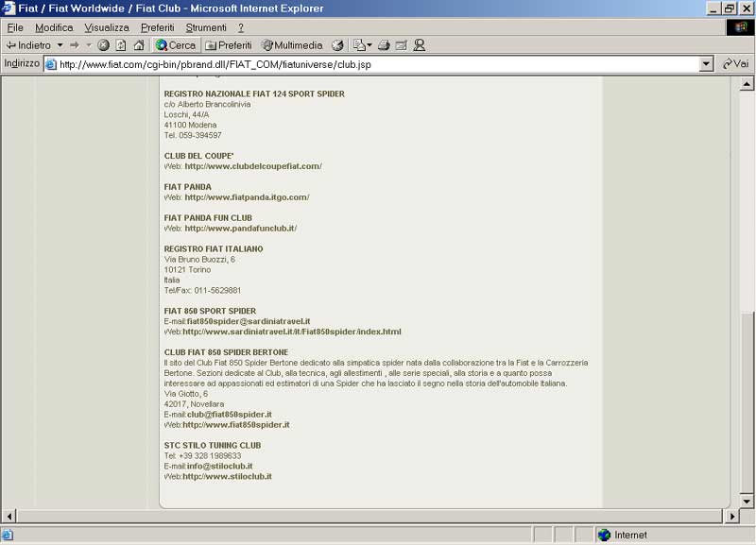
Task: Open the Preferiti toolbar button
Action: point(229,45)
